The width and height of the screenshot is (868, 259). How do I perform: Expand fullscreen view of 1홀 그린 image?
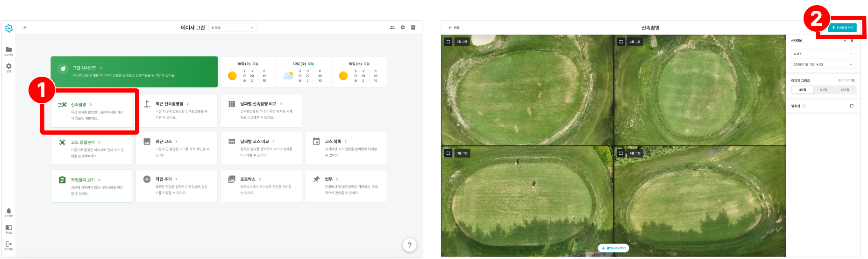(448, 42)
